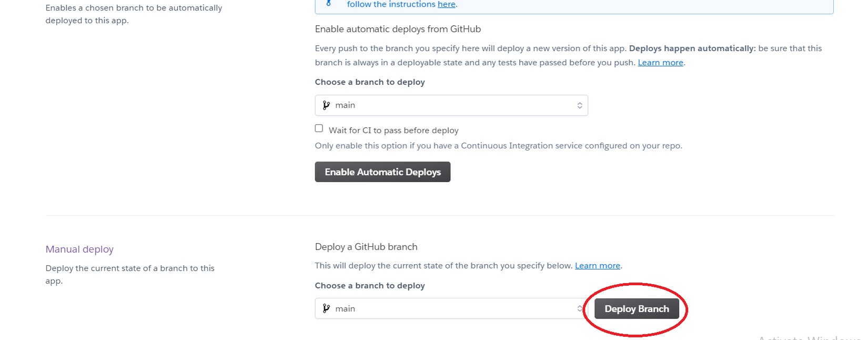
Task: Click the bold "Deploys happen automatically:" text
Action: pos(692,48)
